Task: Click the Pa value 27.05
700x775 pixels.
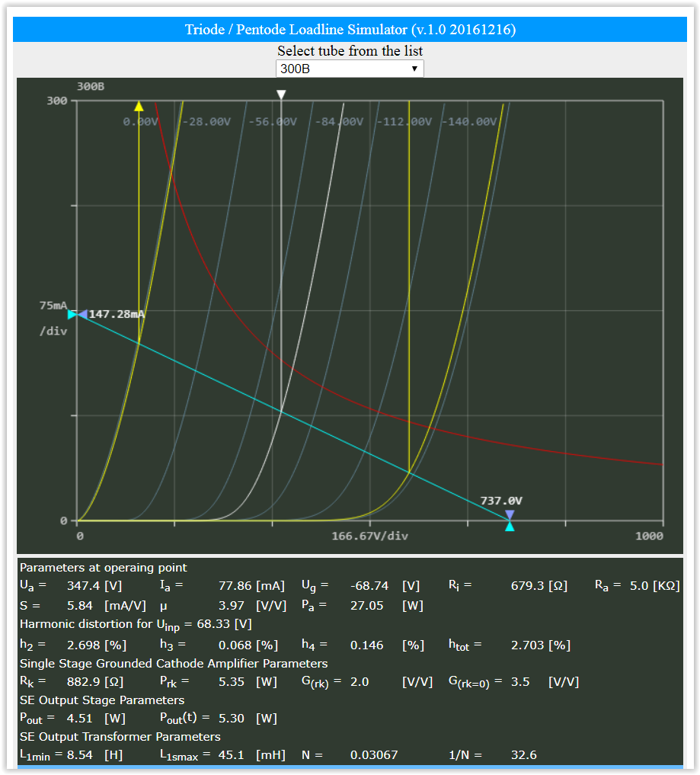Action: [x=366, y=606]
